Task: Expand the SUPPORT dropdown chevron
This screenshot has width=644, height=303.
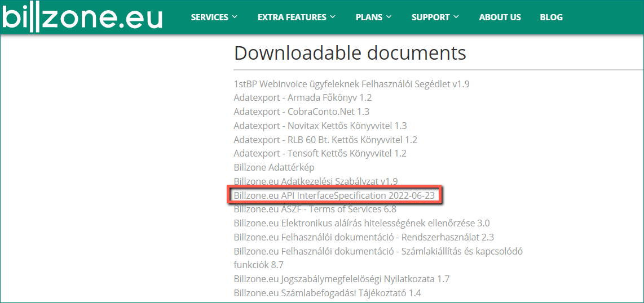Action: (x=456, y=17)
